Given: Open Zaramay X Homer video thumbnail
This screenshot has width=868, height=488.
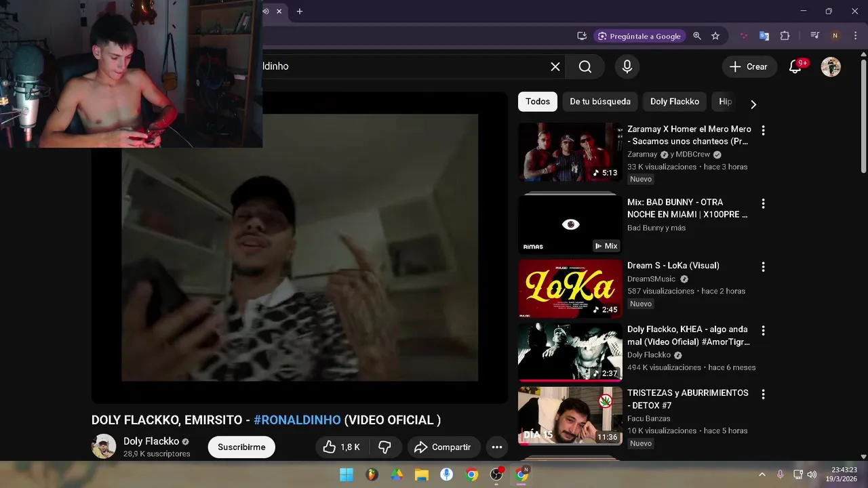Looking at the screenshot, I should (x=570, y=152).
